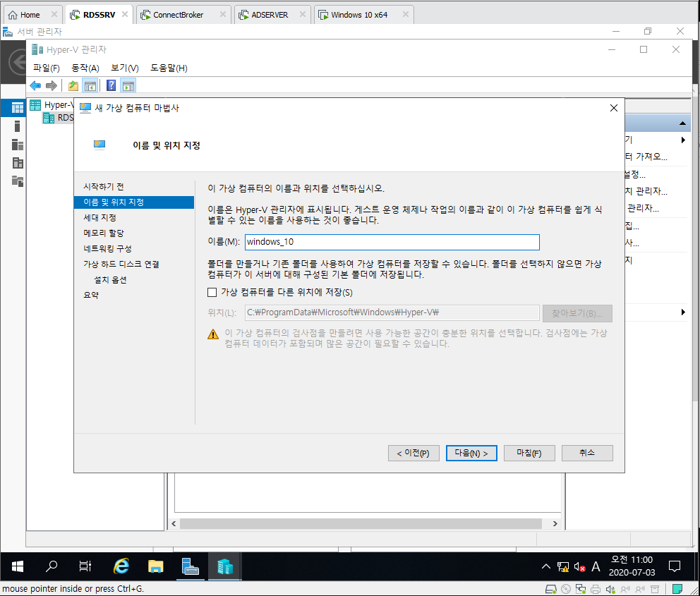Image resolution: width=700 pixels, height=596 pixels.
Task: Go to 세대 지정 wizard step
Action: [x=100, y=218]
